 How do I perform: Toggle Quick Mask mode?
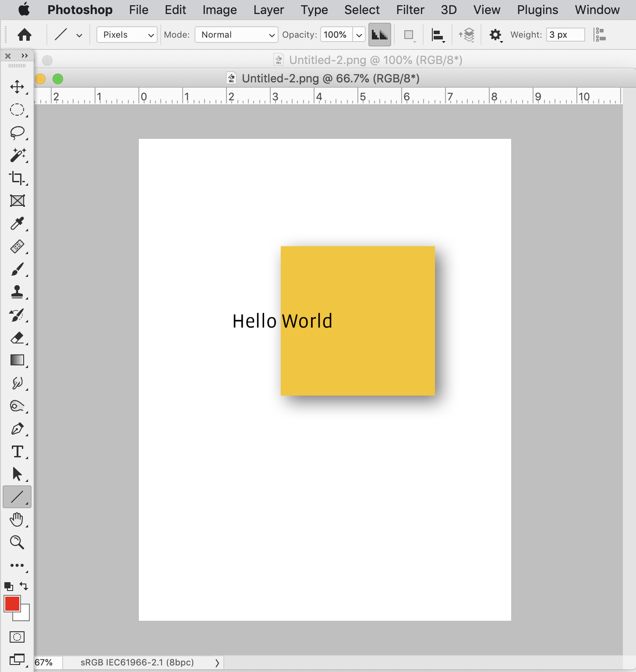click(17, 637)
